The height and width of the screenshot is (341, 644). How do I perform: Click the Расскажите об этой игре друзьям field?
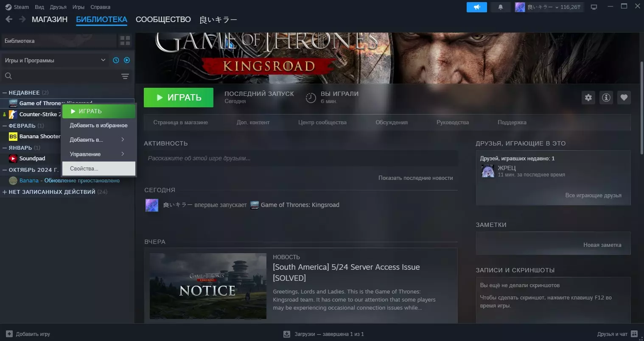pyautogui.click(x=301, y=158)
